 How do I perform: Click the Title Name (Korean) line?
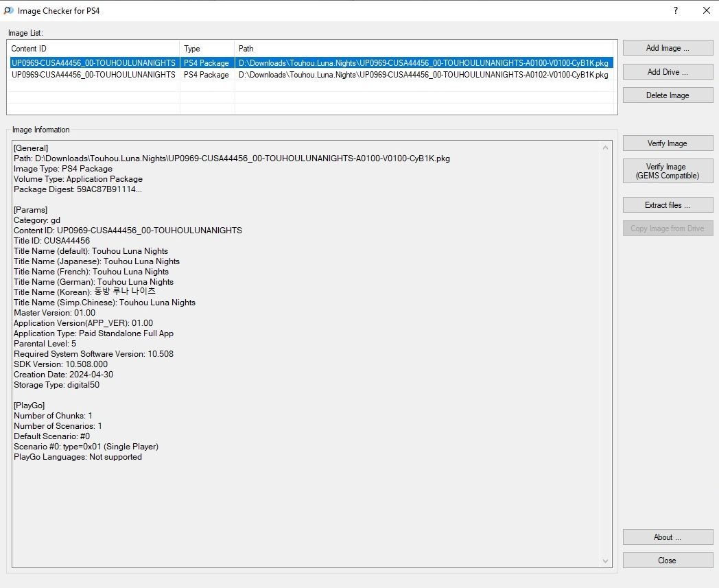[x=84, y=292]
